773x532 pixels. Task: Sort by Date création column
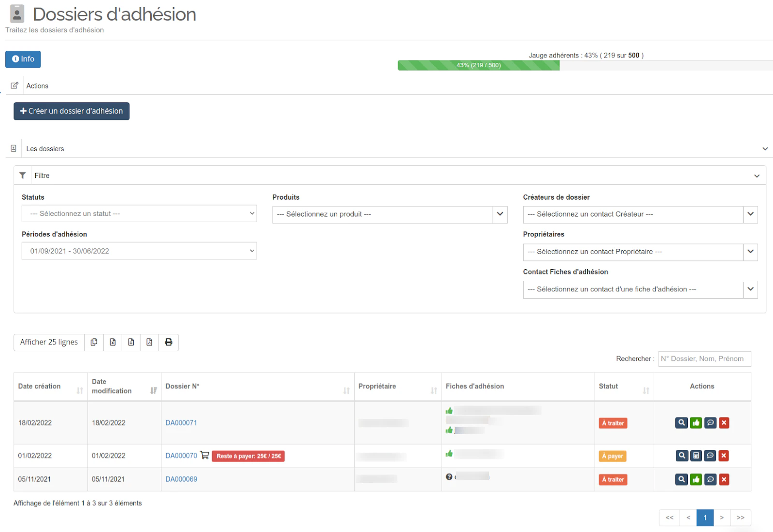click(50, 387)
